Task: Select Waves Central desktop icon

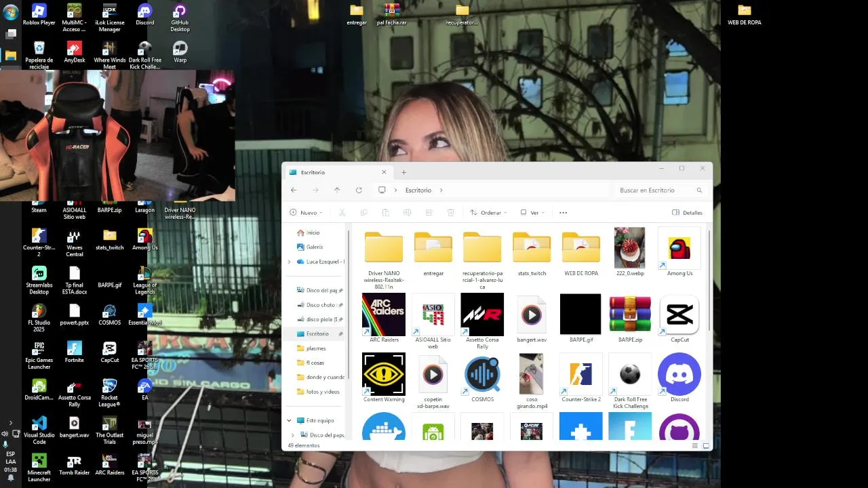Action: click(x=75, y=243)
